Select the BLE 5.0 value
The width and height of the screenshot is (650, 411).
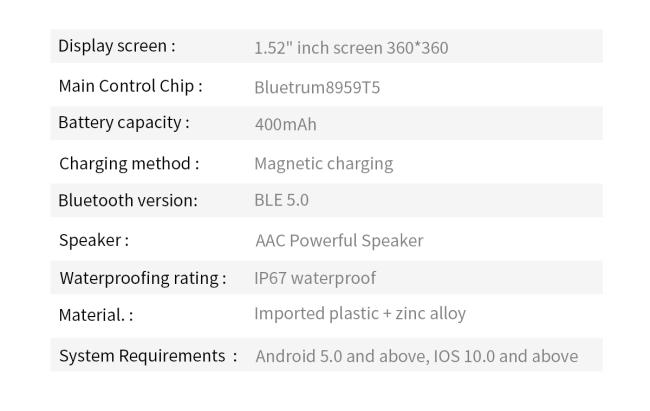(x=281, y=200)
